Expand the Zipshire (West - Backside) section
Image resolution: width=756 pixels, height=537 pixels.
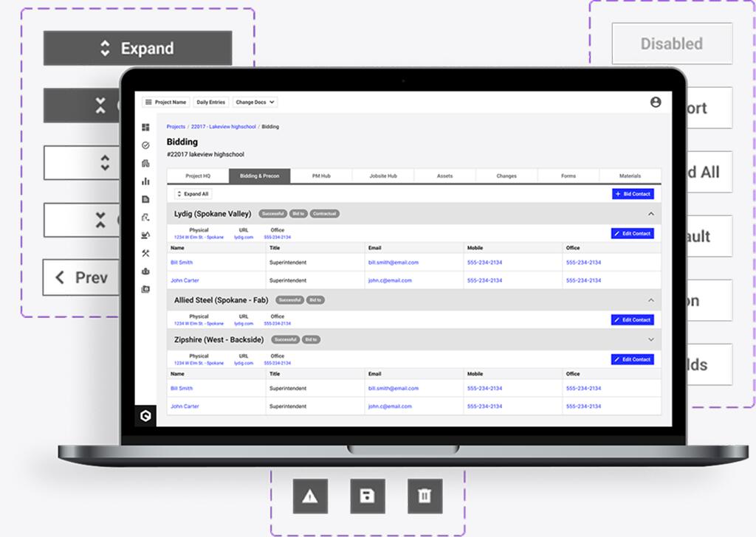[650, 340]
